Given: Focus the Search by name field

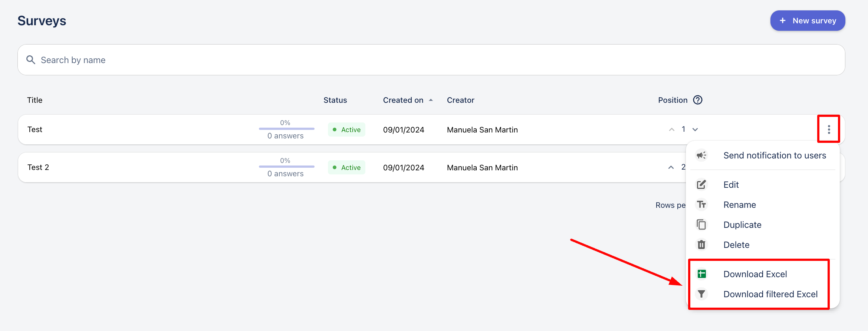Looking at the screenshot, I should (431, 60).
